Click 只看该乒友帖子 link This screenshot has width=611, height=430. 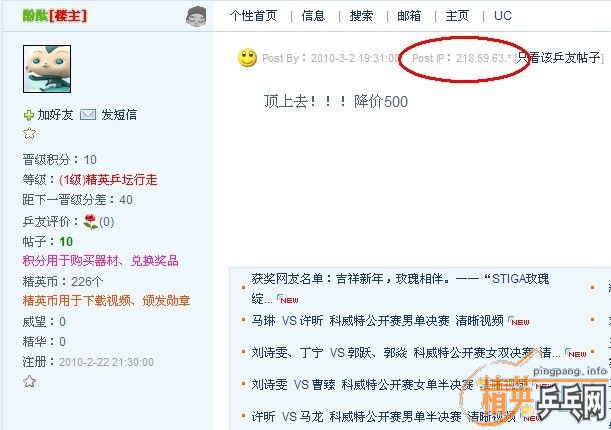tap(559, 58)
